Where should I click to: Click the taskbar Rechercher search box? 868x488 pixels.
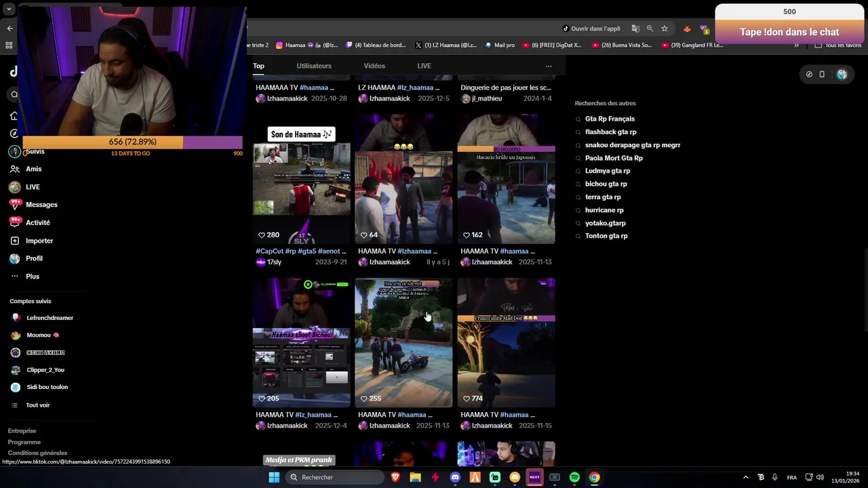point(335,477)
